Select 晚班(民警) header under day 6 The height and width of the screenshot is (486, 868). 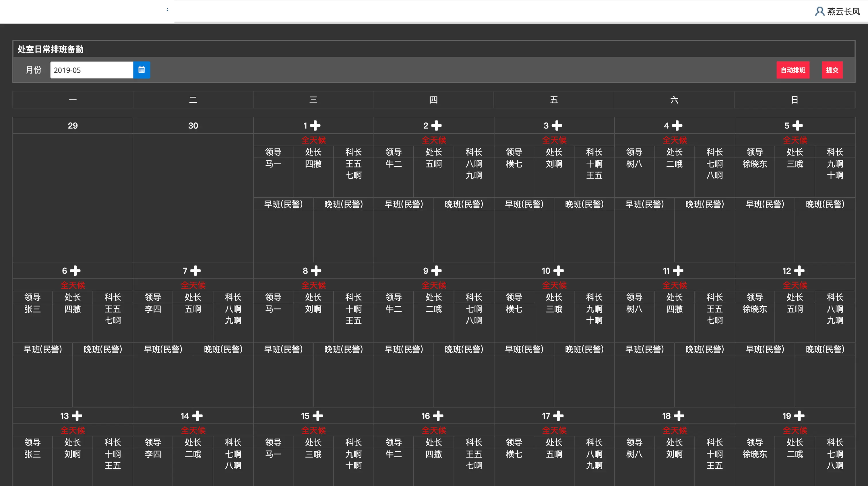click(103, 349)
